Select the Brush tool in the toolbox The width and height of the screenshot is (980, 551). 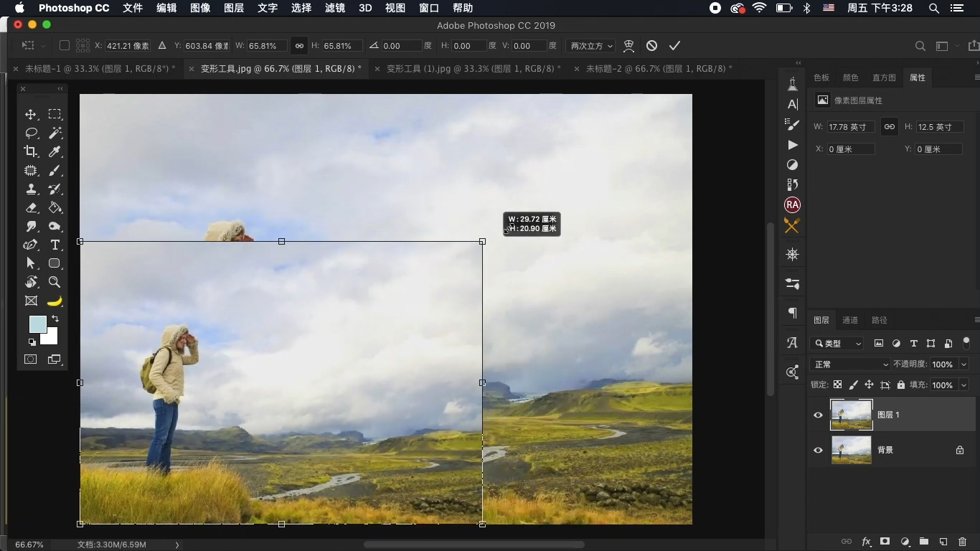click(x=55, y=171)
